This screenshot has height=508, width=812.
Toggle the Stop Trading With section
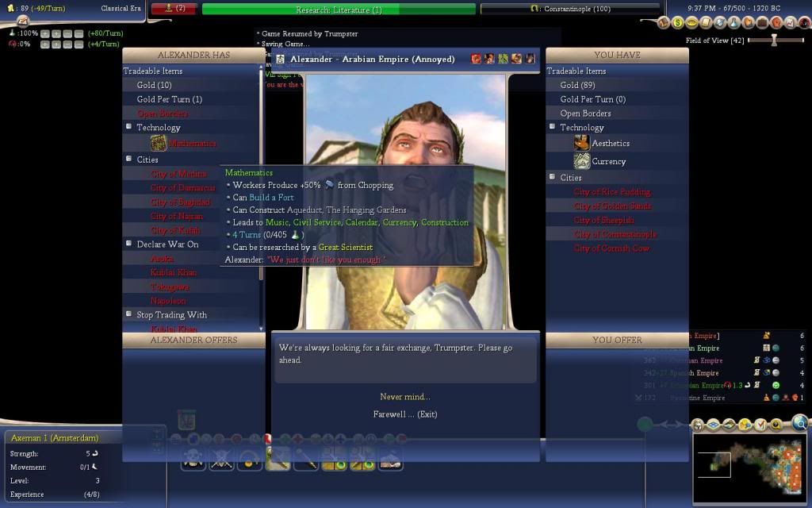coord(129,314)
